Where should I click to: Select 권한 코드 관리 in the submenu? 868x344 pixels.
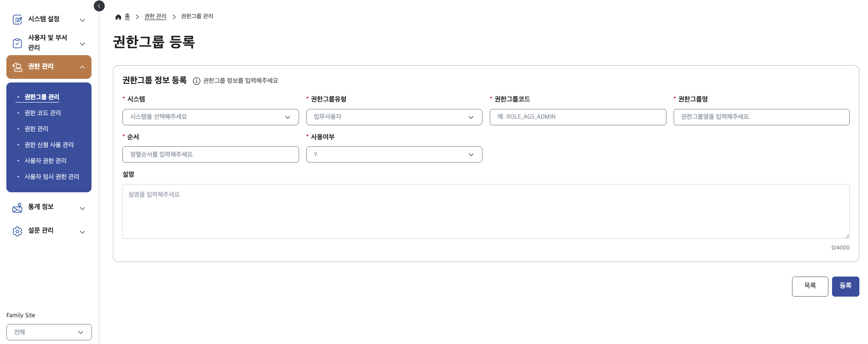pos(43,113)
